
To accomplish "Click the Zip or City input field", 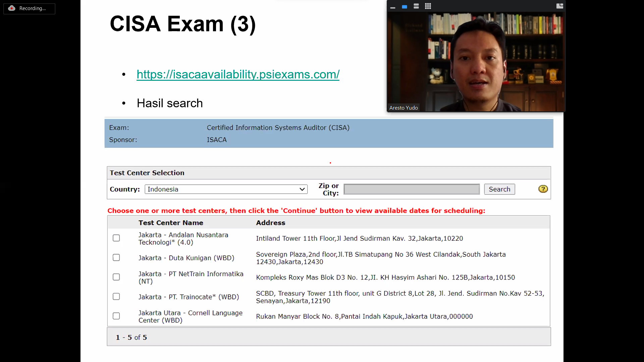I will [412, 189].
